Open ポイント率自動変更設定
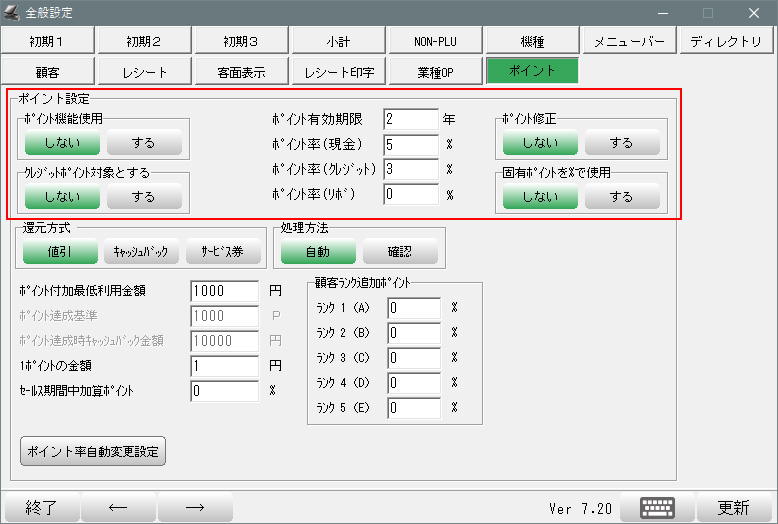The image size is (778, 524). click(92, 451)
